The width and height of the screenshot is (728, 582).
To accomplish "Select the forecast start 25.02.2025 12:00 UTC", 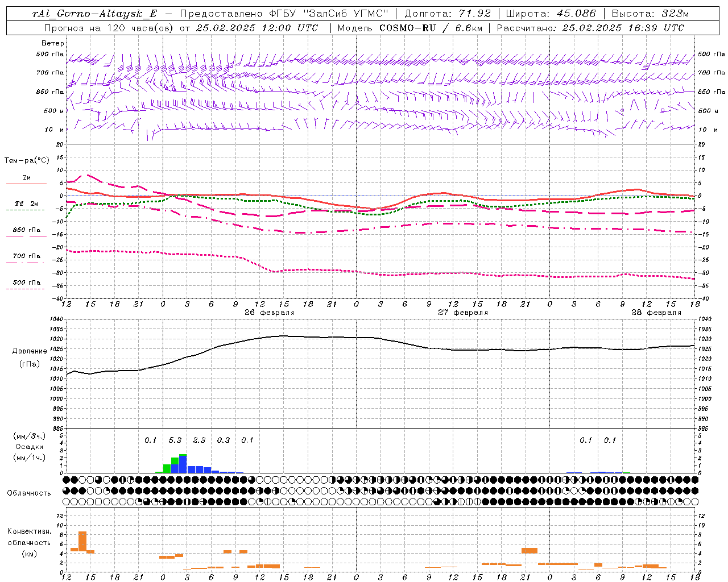I will click(257, 28).
